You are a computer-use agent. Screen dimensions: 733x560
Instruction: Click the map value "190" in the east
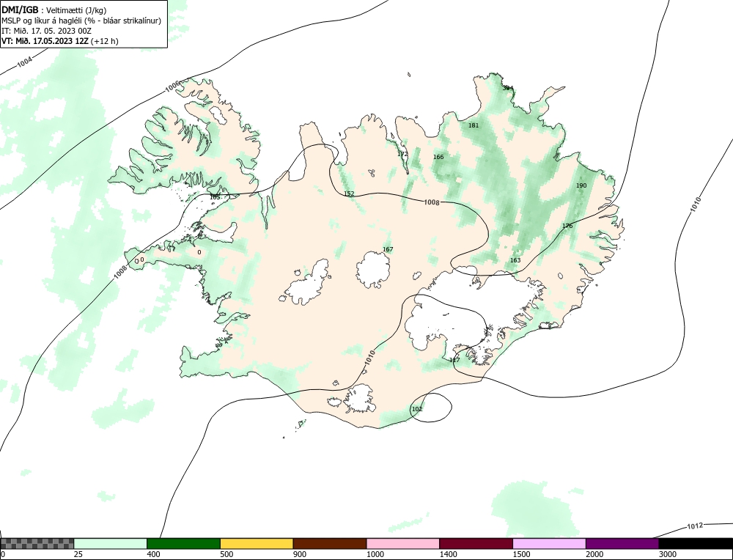(581, 185)
